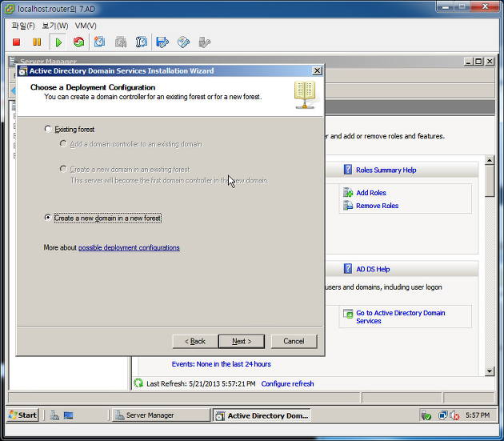Click the grayed revert snapshot icon
504x441 pixels.
[x=121, y=42]
